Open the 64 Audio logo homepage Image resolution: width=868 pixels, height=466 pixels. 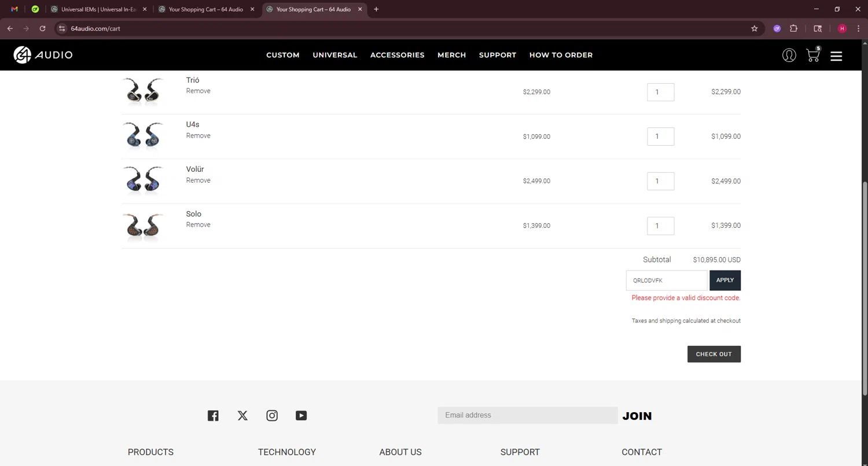click(43, 55)
